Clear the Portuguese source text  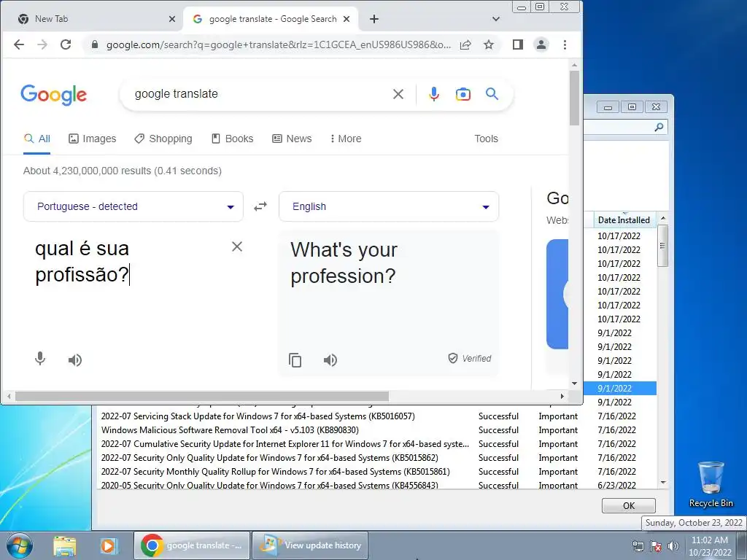[x=237, y=246]
